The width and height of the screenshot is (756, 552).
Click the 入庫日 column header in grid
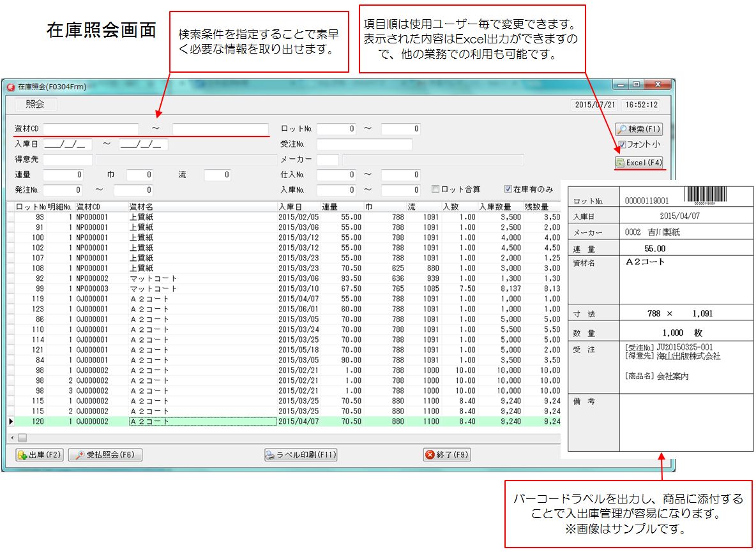pyautogui.click(x=298, y=207)
